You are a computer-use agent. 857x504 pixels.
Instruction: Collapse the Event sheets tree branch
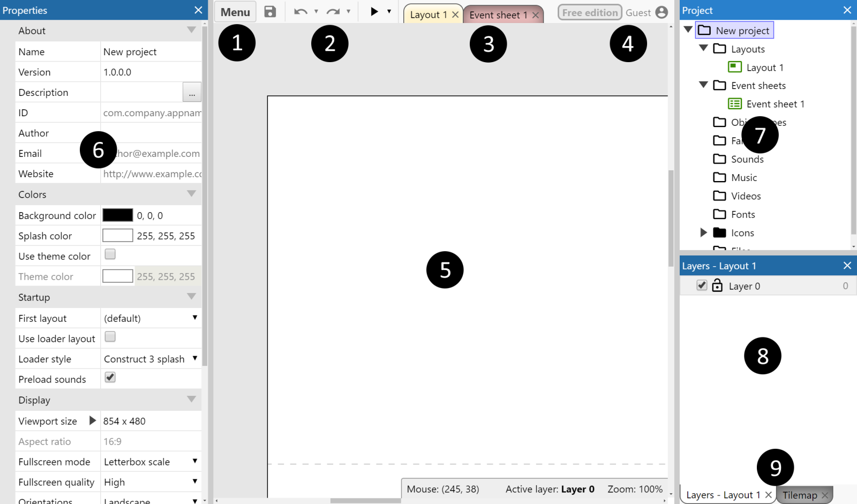click(x=703, y=85)
